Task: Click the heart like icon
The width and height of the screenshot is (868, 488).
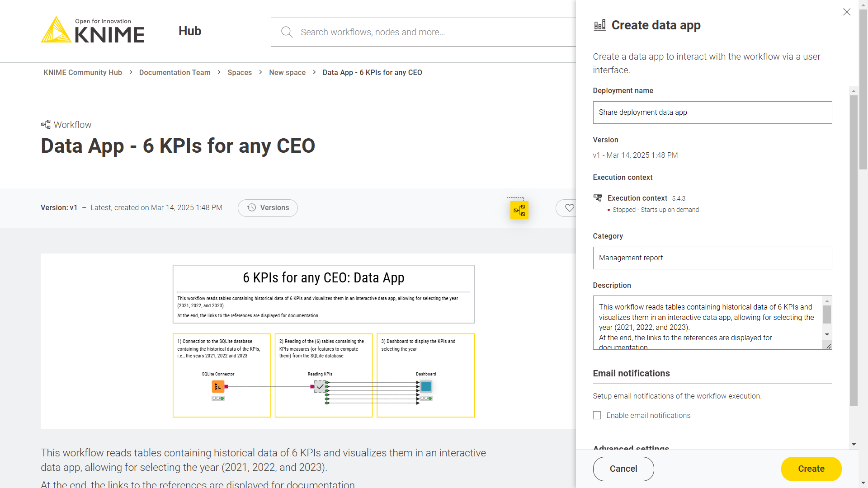Action: [x=569, y=208]
